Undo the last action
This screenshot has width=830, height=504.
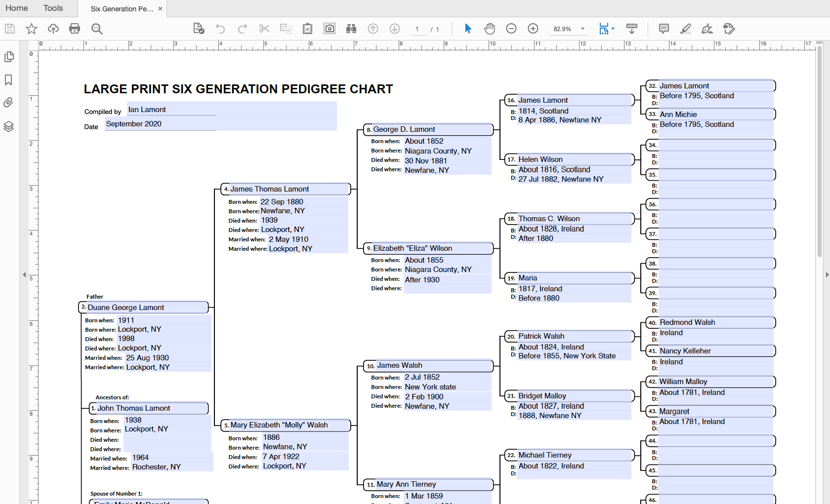point(220,29)
